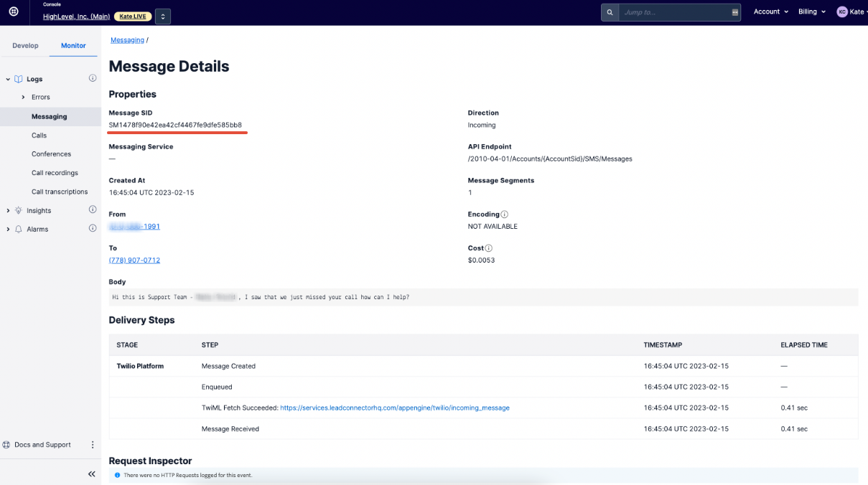This screenshot has height=485, width=868.
Task: Select Messaging in the sidebar
Action: (x=50, y=116)
